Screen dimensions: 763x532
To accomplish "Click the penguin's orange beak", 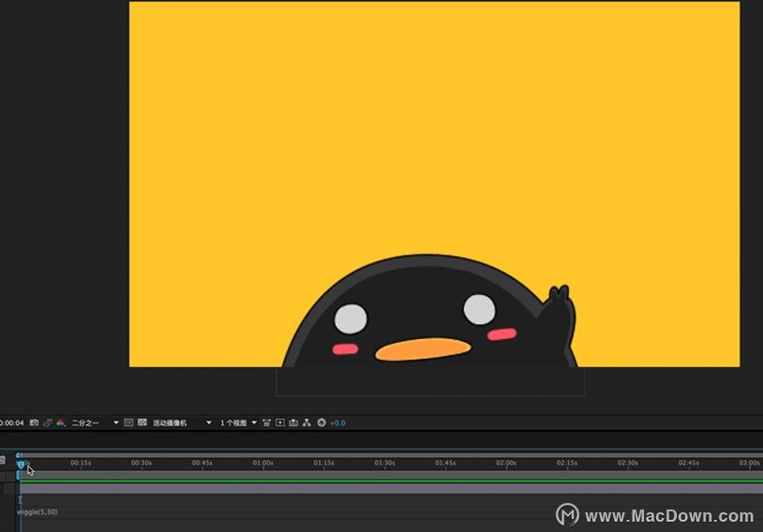I will (423, 349).
